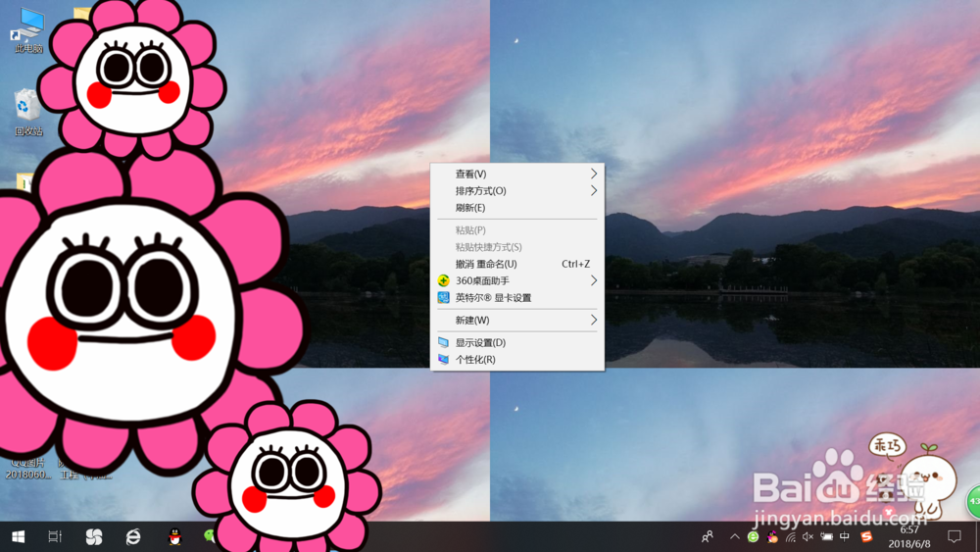Select the QQ图片2018060... desktop file label

click(x=27, y=469)
